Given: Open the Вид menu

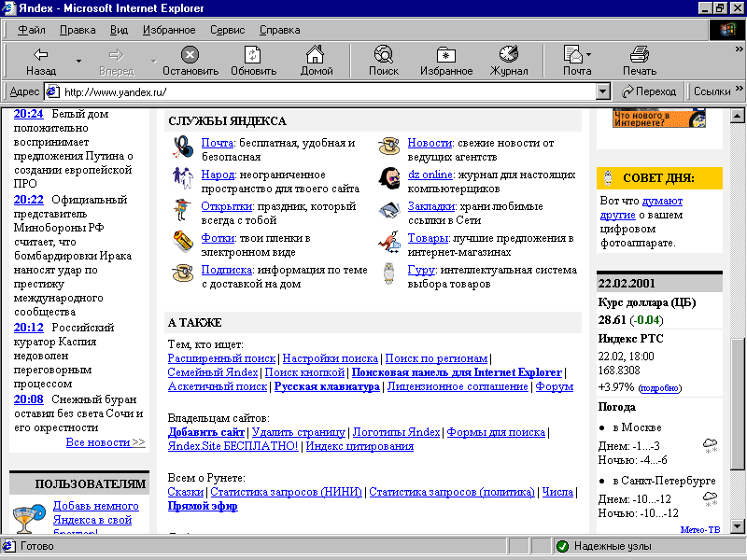Looking at the screenshot, I should pos(119,30).
